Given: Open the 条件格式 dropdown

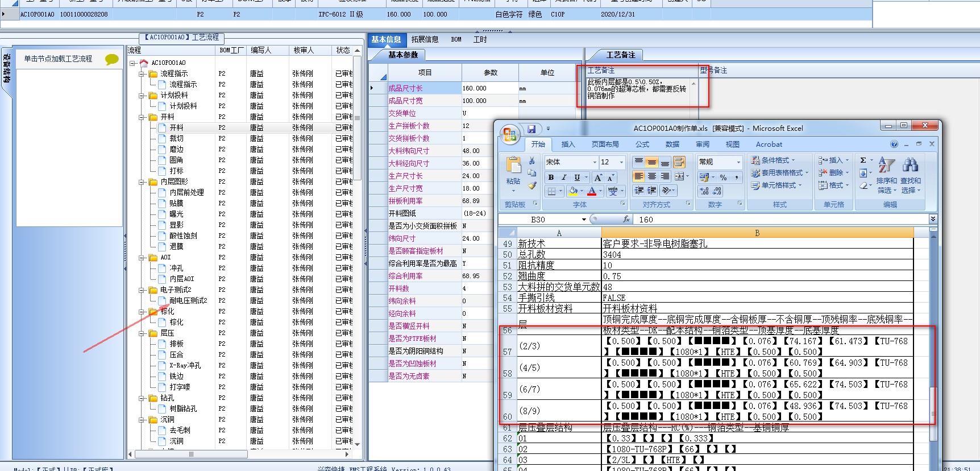Looking at the screenshot, I should coord(773,160).
